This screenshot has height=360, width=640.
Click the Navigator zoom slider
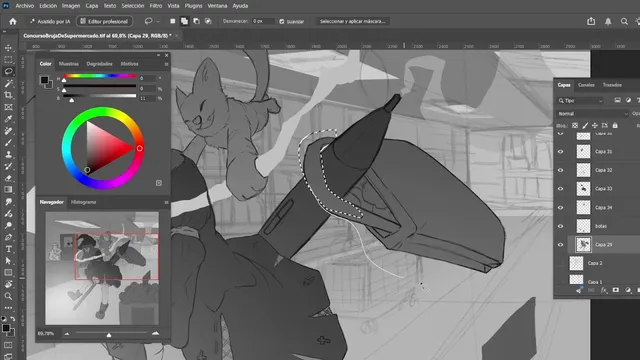tap(111, 333)
